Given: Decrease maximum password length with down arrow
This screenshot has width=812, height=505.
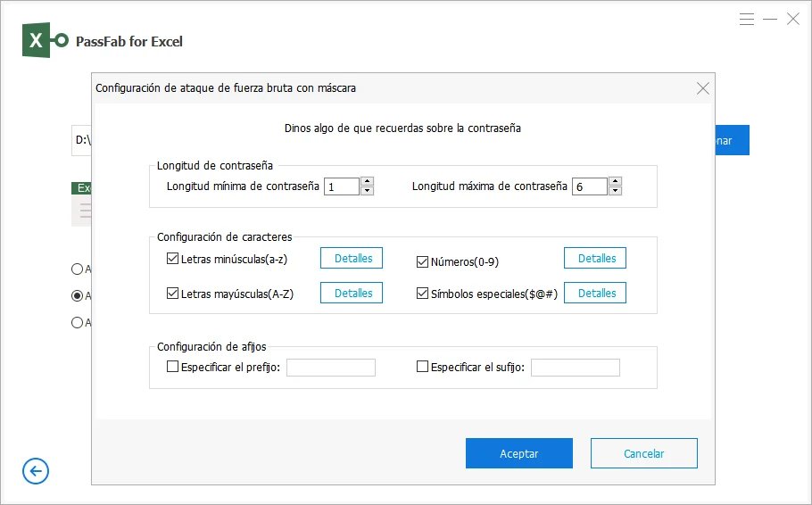Looking at the screenshot, I should pos(615,191).
